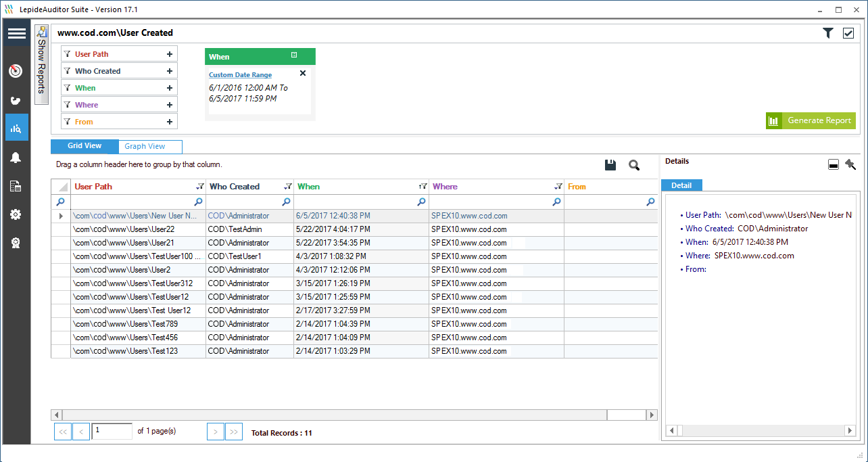Click the Generate Report button
Image resolution: width=868 pixels, height=462 pixels.
[811, 120]
